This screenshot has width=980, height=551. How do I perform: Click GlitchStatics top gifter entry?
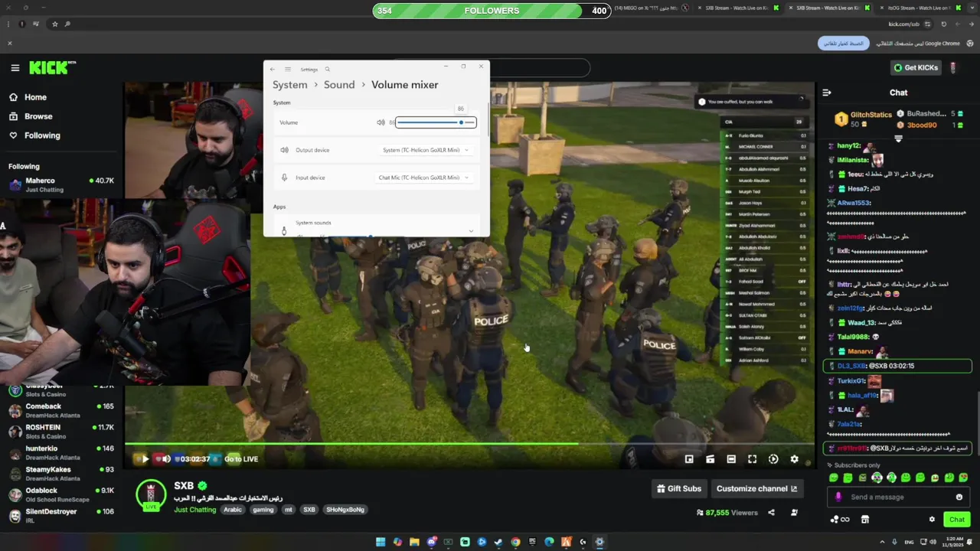(x=864, y=119)
